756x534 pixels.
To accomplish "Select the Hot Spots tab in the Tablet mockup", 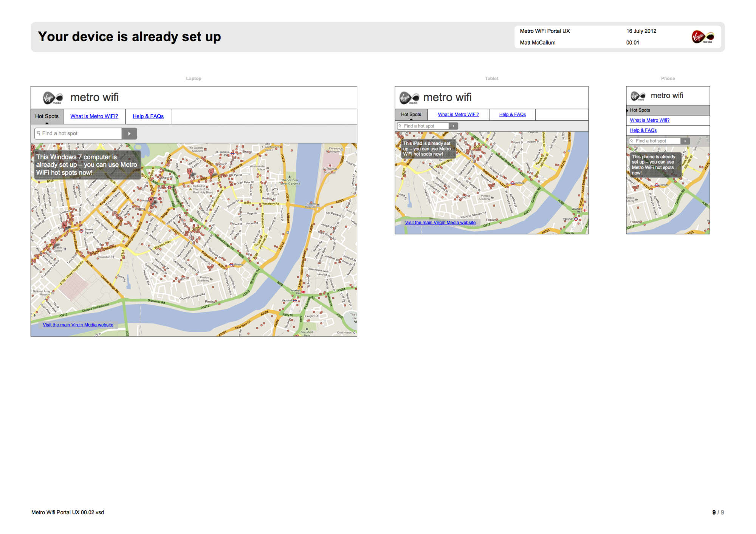I will pos(411,115).
